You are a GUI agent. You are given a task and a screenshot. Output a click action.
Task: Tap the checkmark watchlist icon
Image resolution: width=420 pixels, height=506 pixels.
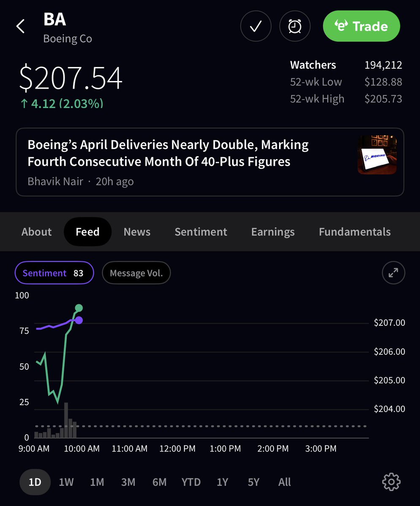tap(256, 26)
